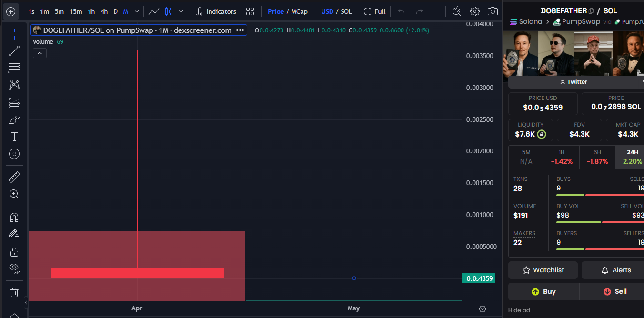Hide all drawings with eye icon
This screenshot has width=644, height=318.
tap(14, 269)
